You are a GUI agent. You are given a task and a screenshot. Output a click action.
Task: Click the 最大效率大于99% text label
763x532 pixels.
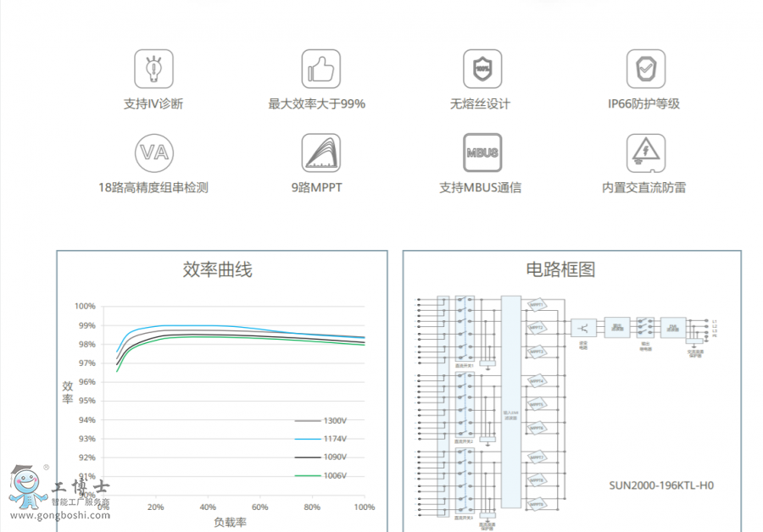coord(316,104)
